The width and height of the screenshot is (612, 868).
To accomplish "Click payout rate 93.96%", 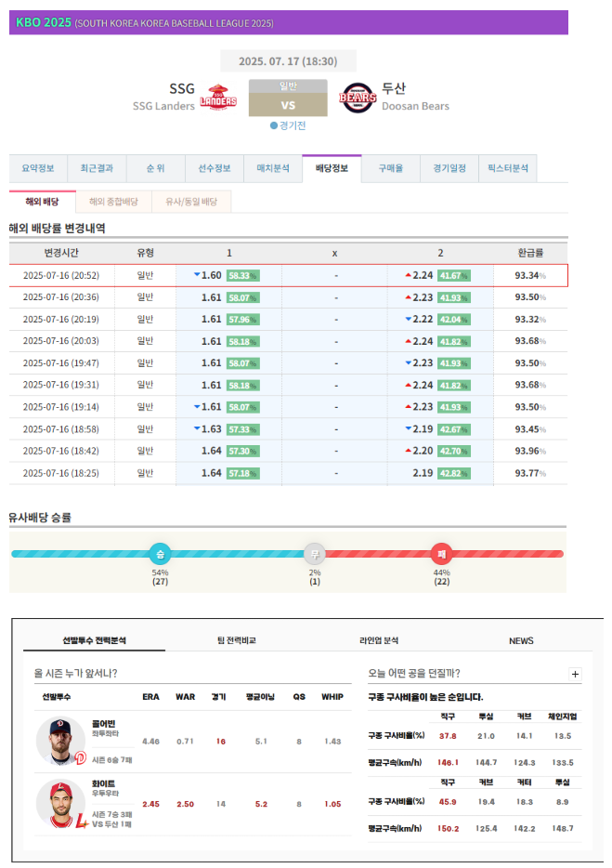I will [530, 451].
